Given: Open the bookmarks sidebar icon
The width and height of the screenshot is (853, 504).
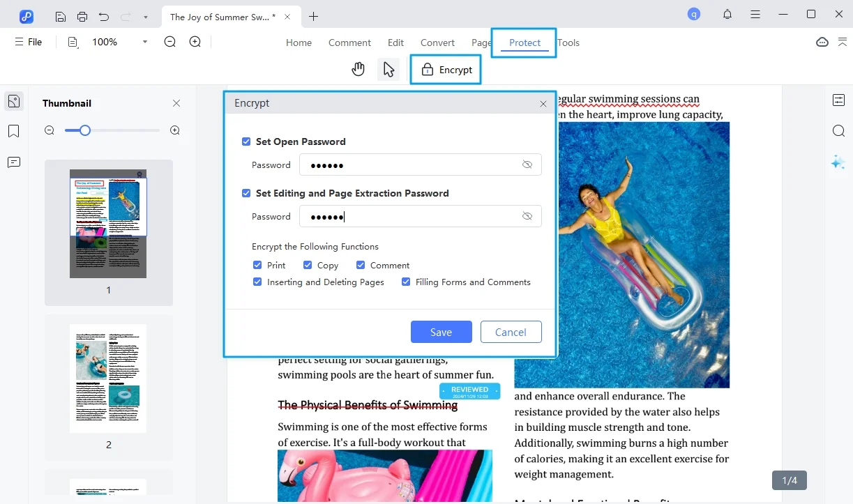Looking at the screenshot, I should click(x=14, y=131).
